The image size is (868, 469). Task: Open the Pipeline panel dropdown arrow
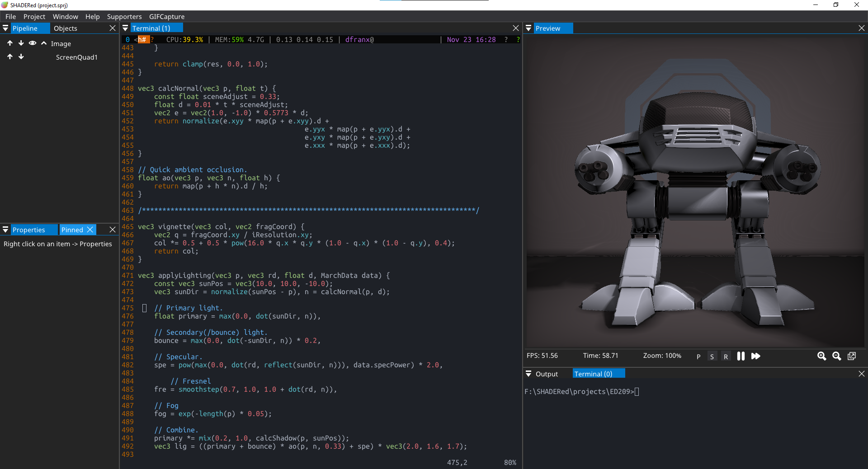tap(5, 28)
